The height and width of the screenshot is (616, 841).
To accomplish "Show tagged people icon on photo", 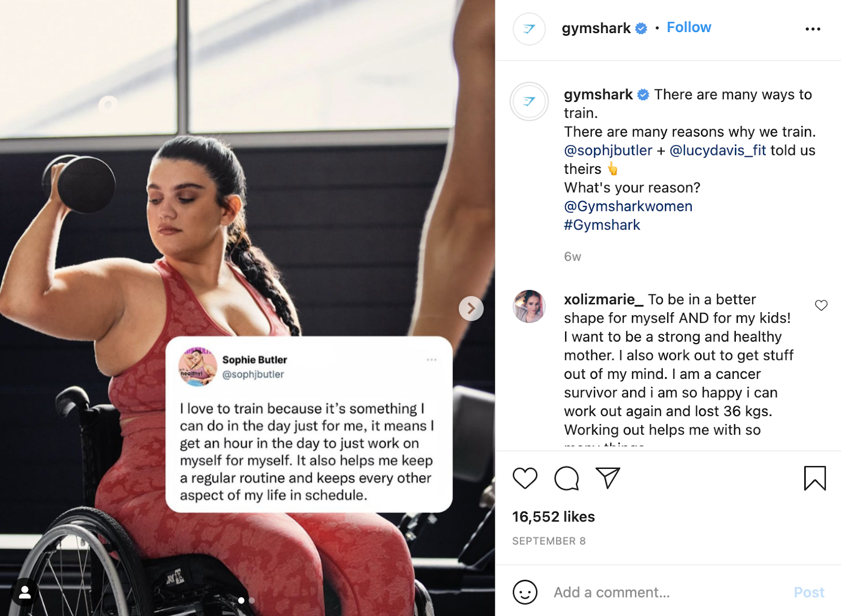I will click(x=25, y=592).
